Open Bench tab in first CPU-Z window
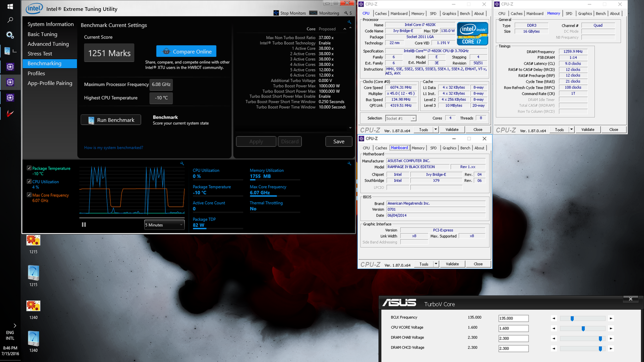The image size is (644, 362). point(465,13)
